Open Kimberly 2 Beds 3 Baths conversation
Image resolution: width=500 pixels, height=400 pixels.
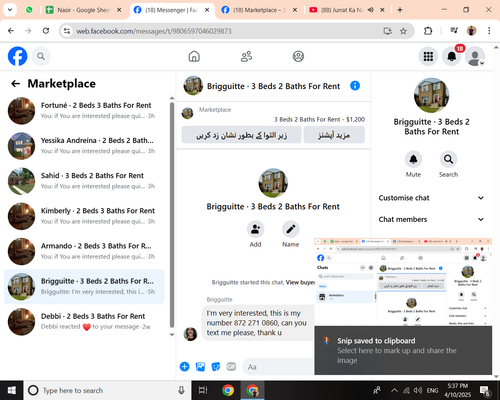tap(84, 216)
